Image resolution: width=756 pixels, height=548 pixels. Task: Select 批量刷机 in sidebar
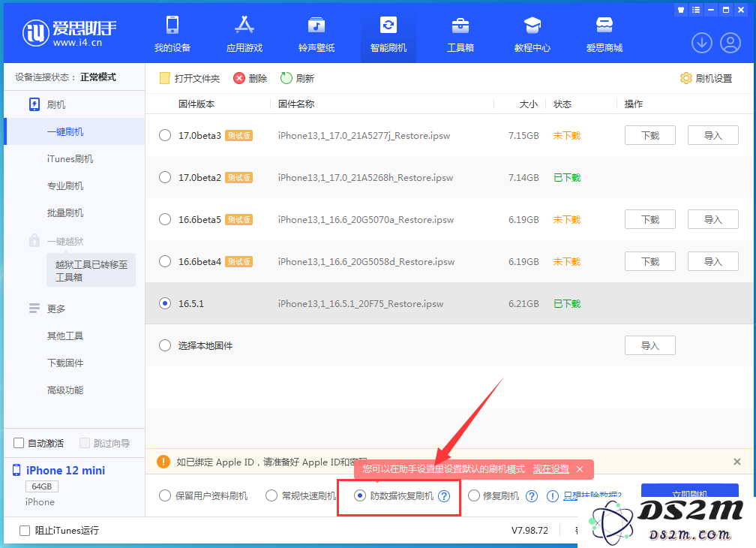coord(65,212)
